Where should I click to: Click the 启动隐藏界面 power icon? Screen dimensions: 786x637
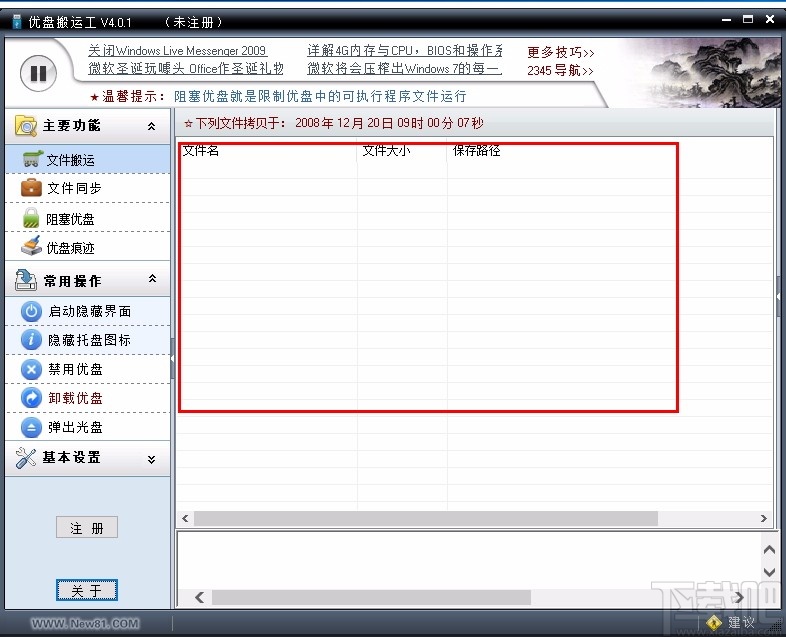[x=31, y=311]
